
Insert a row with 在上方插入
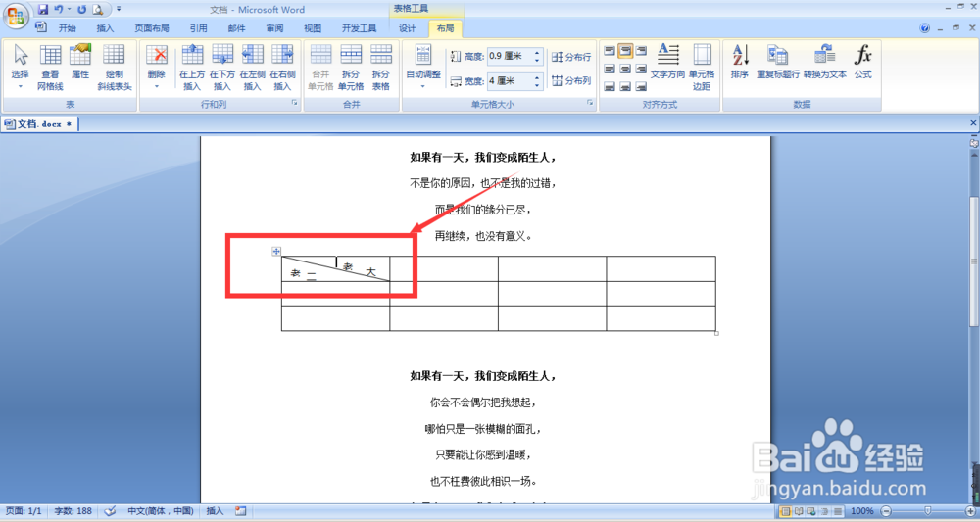click(x=192, y=67)
